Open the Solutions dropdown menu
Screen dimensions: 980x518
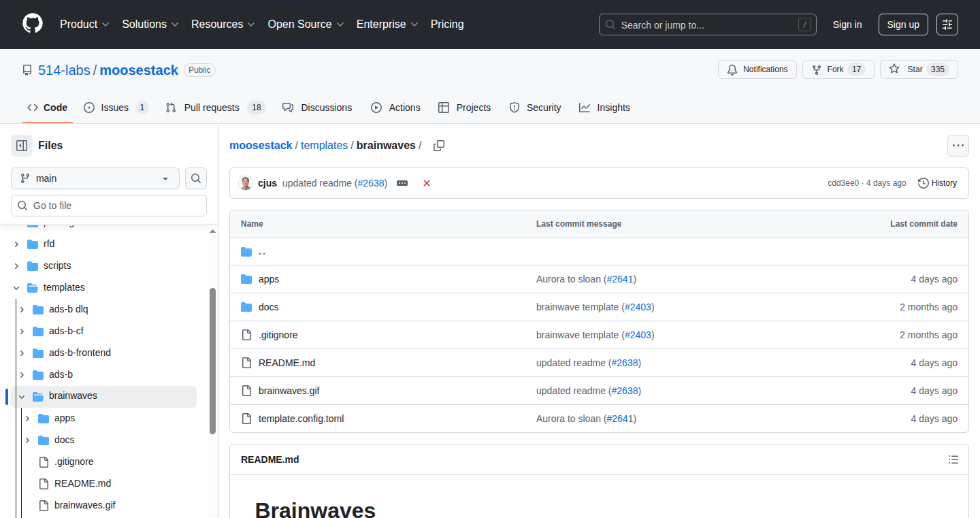(x=150, y=24)
